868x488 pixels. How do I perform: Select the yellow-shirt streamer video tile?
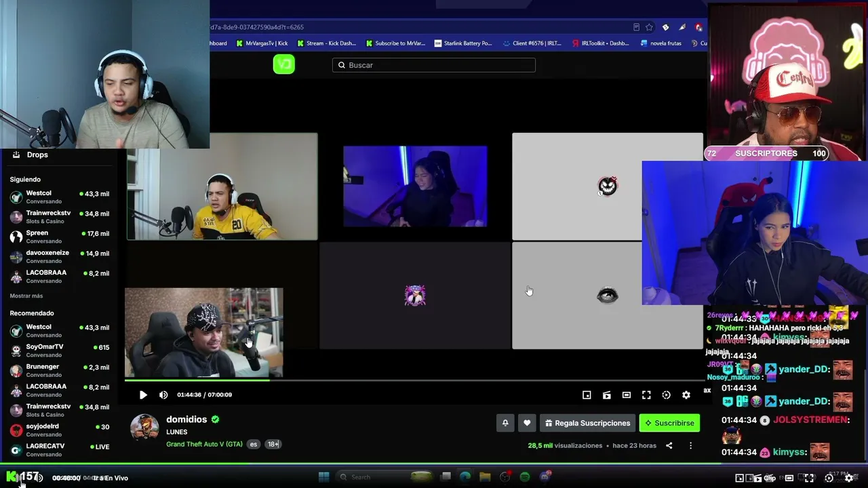pyautogui.click(x=222, y=186)
